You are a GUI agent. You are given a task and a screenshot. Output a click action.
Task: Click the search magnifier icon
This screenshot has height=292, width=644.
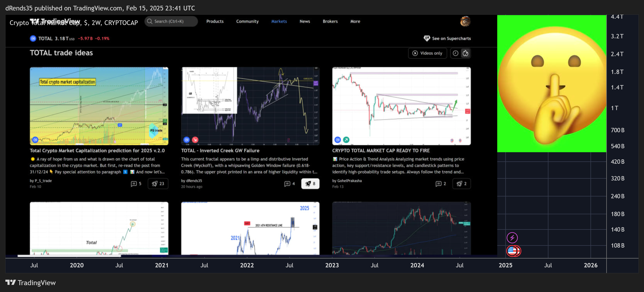point(149,21)
